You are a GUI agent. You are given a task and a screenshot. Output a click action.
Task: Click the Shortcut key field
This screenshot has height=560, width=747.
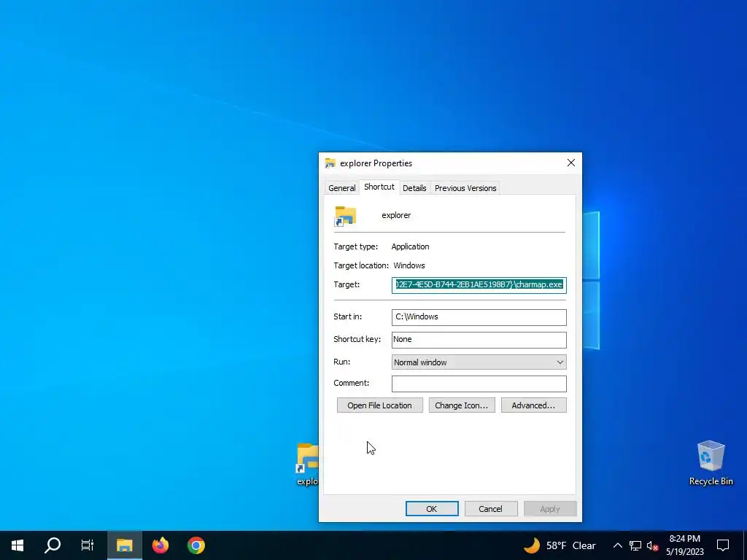[x=479, y=340]
